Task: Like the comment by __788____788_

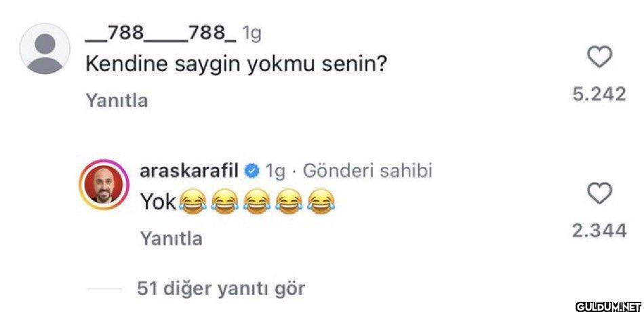Action: point(600,57)
